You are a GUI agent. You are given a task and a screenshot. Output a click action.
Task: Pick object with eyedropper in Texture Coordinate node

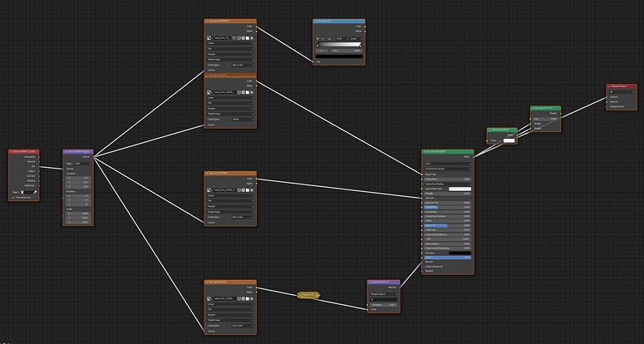click(x=35, y=193)
